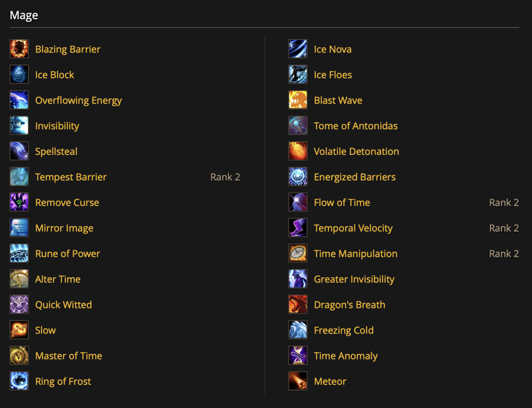
Task: Follow the Tome of Antonidas link
Action: (x=356, y=126)
